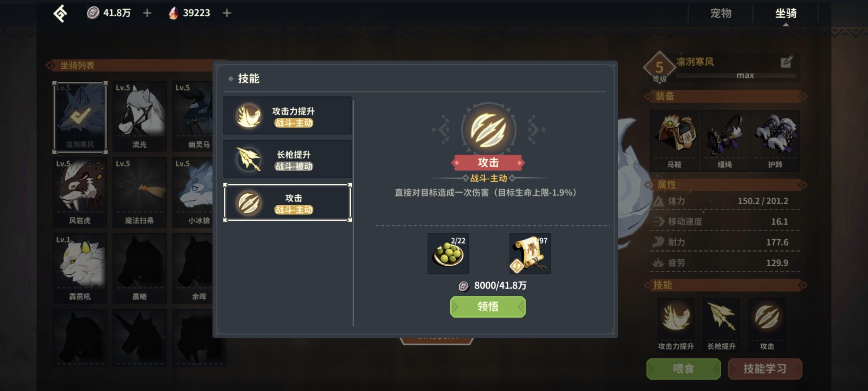This screenshot has width=868, height=391.
Task: Switch to the 坐骑 tab
Action: [x=786, y=13]
